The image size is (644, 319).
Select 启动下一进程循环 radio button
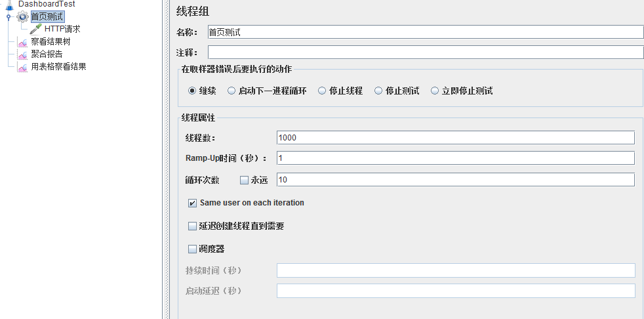click(x=231, y=91)
